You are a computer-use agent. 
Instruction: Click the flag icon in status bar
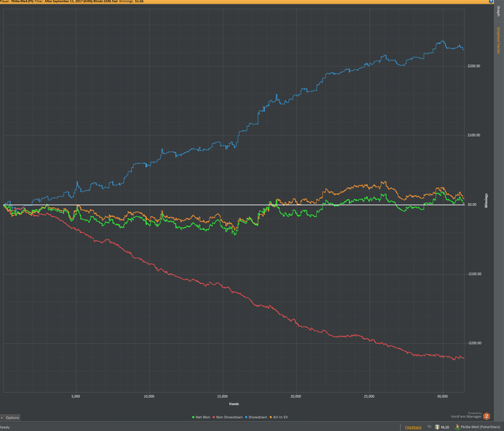click(x=429, y=427)
